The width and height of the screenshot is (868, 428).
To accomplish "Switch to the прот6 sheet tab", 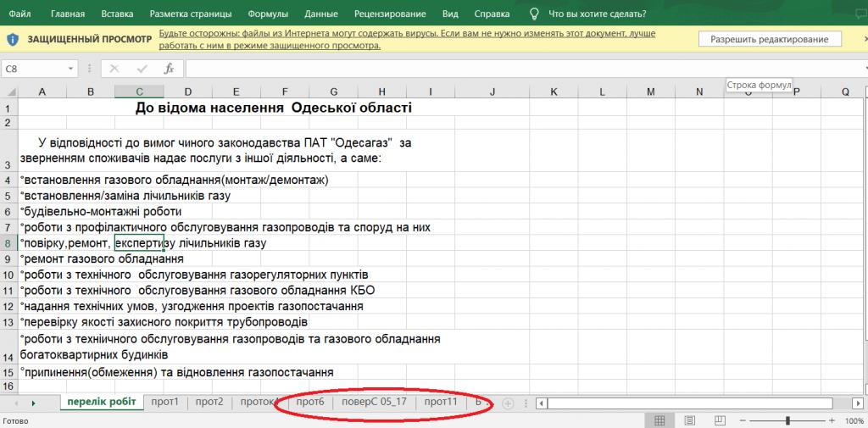I will [309, 402].
